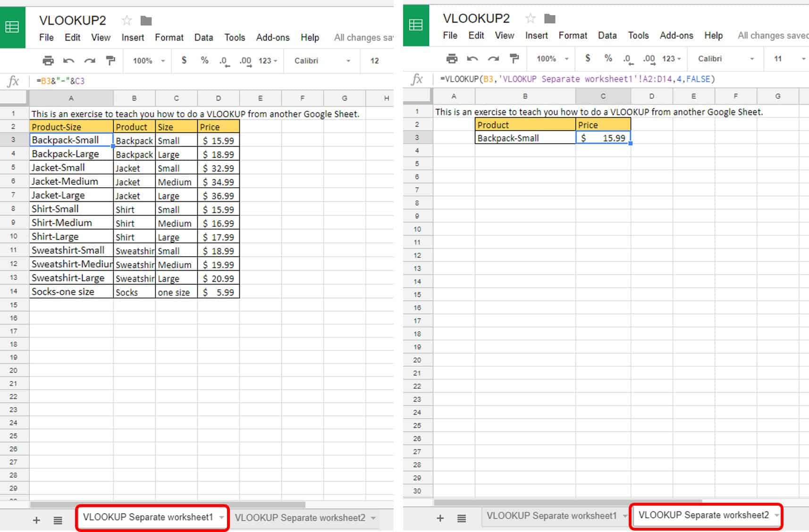Click the print icon in the right window
The width and height of the screenshot is (809, 532).
point(452,58)
